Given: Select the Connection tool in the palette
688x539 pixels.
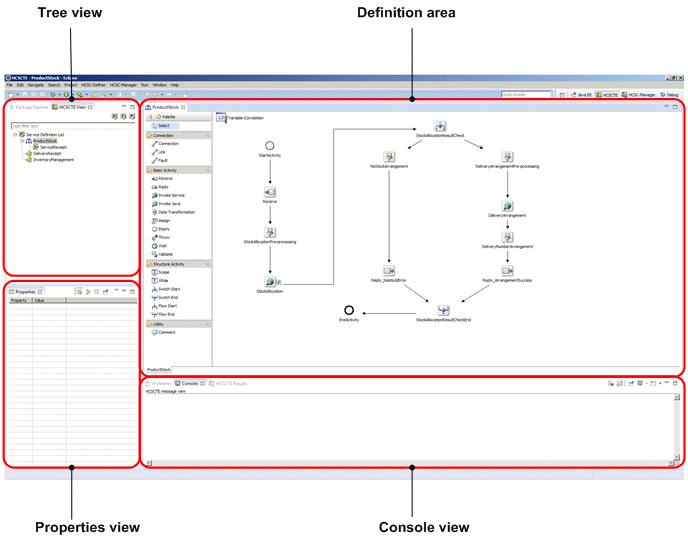Looking at the screenshot, I should point(165,144).
